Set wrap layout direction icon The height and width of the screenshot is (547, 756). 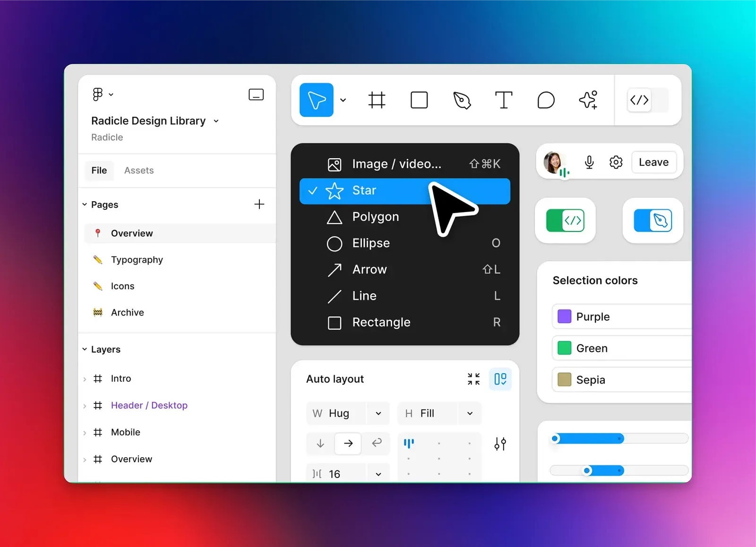pos(377,443)
